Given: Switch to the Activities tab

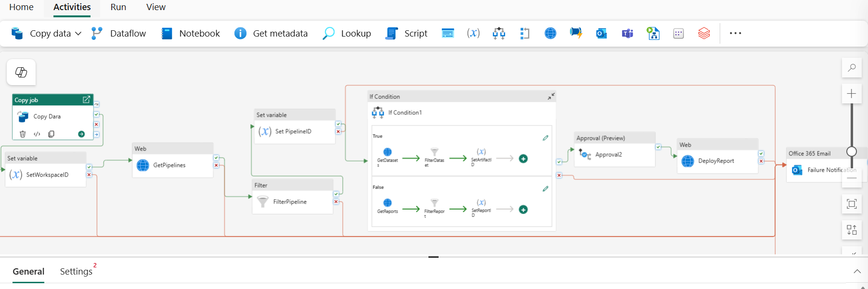Looking at the screenshot, I should point(72,7).
